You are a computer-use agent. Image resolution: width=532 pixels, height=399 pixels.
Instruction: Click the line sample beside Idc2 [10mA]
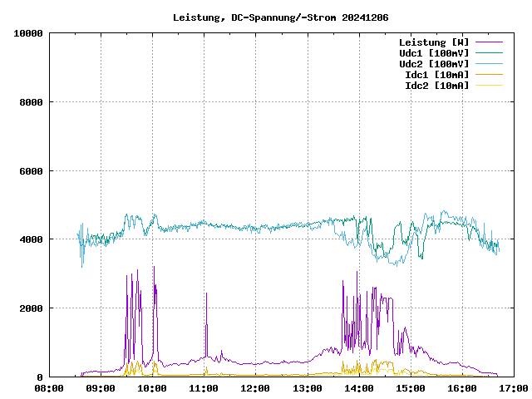tap(489, 86)
